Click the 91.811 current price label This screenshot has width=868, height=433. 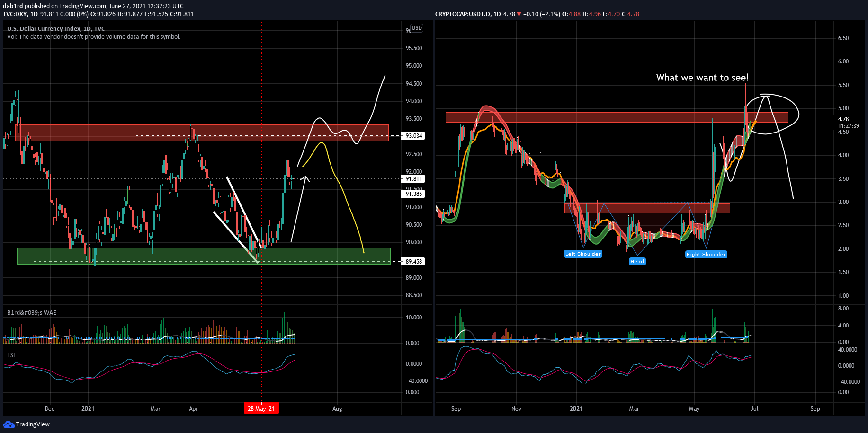413,179
